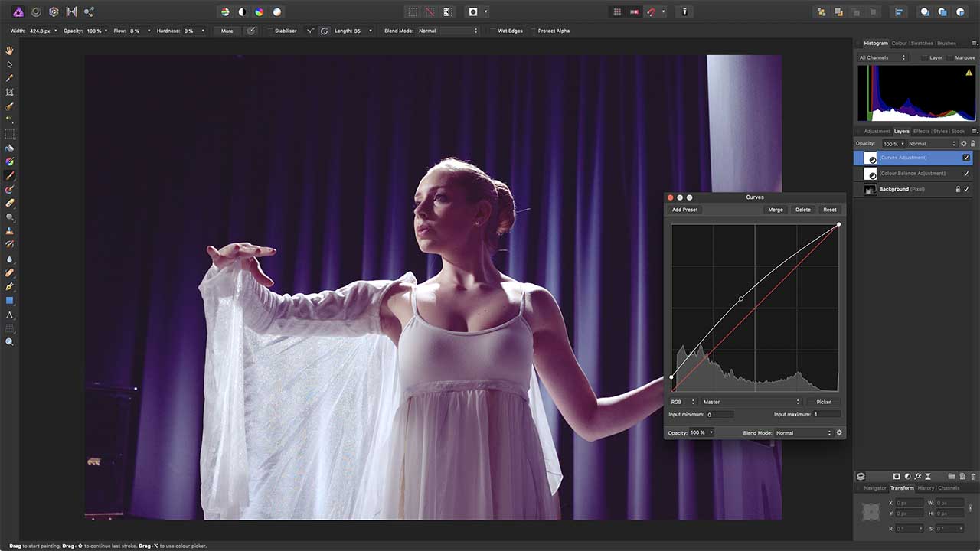980x551 pixels.
Task: Open the alignment options icon
Action: [x=900, y=12]
